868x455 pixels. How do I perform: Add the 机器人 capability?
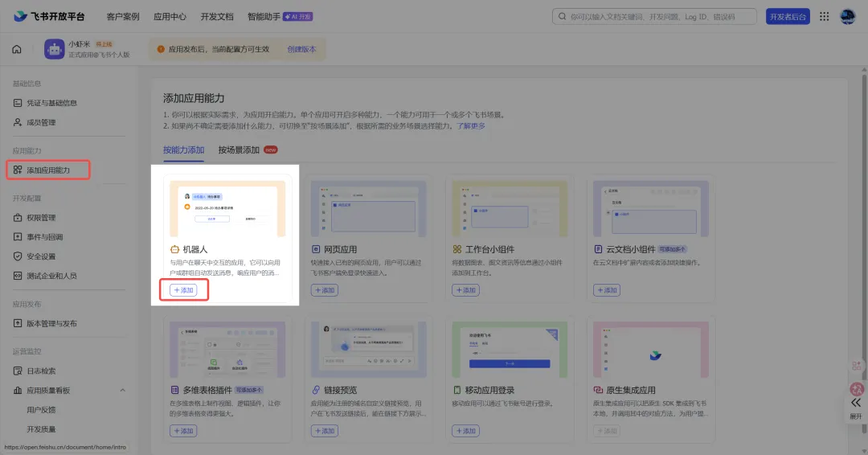(183, 290)
